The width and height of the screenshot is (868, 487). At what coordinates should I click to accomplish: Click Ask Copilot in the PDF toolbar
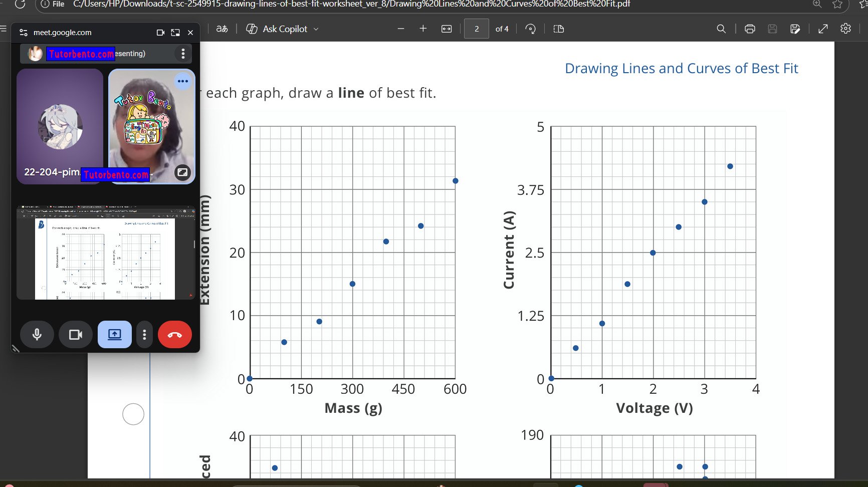pos(285,29)
